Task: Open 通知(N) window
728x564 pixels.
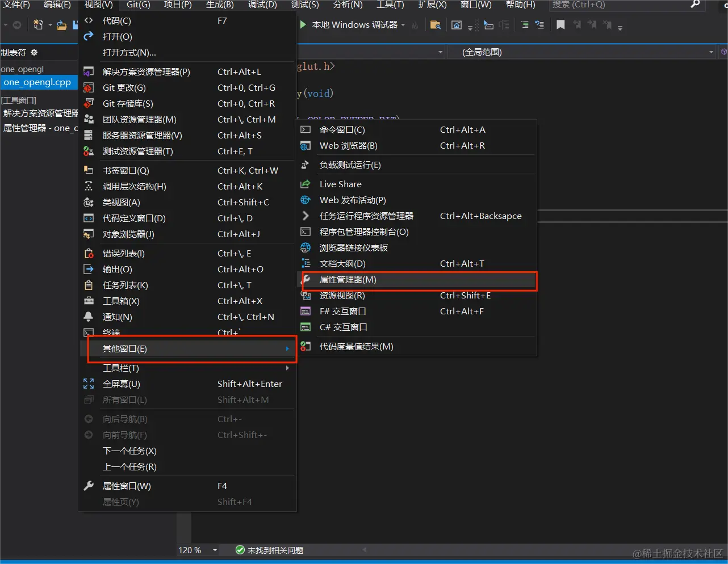Action: click(x=188, y=317)
